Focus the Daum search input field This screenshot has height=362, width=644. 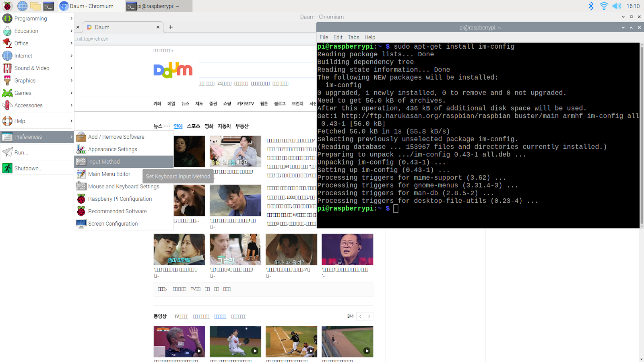point(258,70)
